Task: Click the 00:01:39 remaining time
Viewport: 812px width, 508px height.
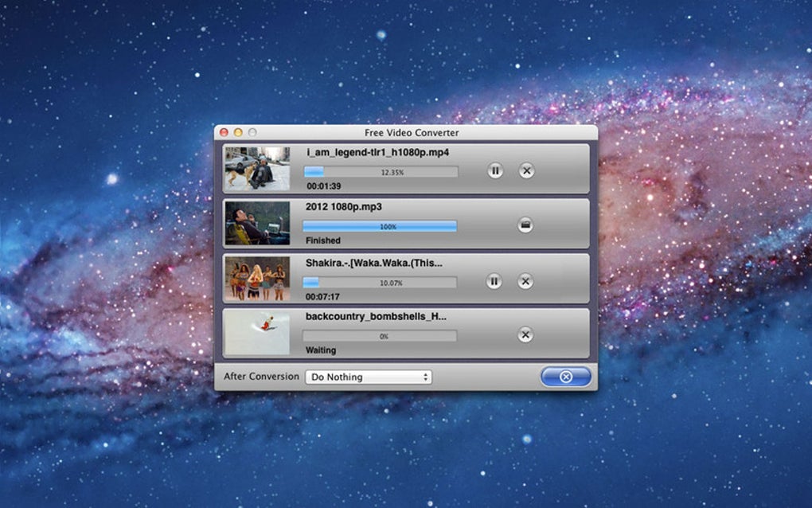Action: [324, 186]
